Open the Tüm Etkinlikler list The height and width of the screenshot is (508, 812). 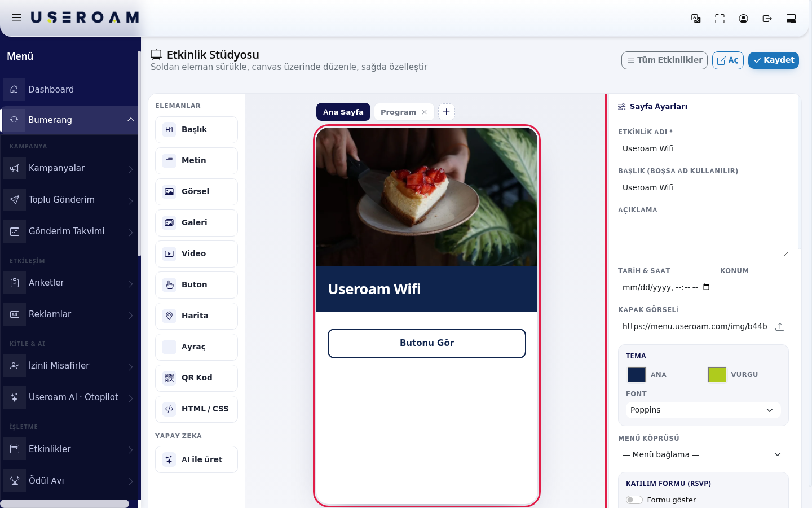click(x=664, y=60)
